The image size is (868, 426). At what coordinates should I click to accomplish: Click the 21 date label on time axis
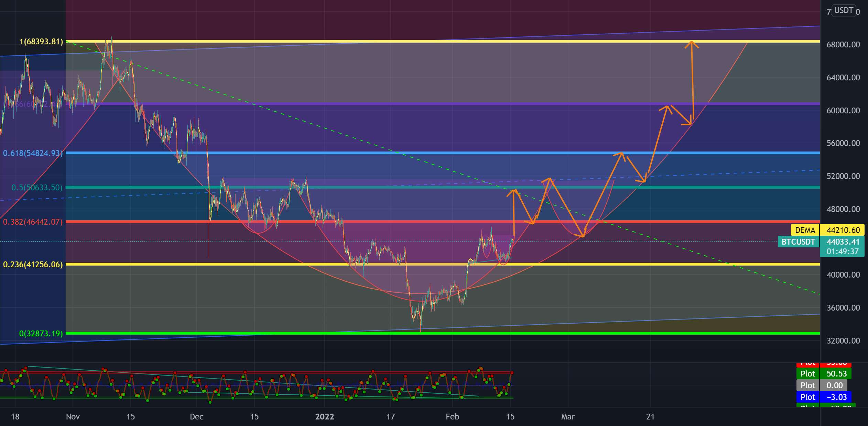pyautogui.click(x=650, y=417)
